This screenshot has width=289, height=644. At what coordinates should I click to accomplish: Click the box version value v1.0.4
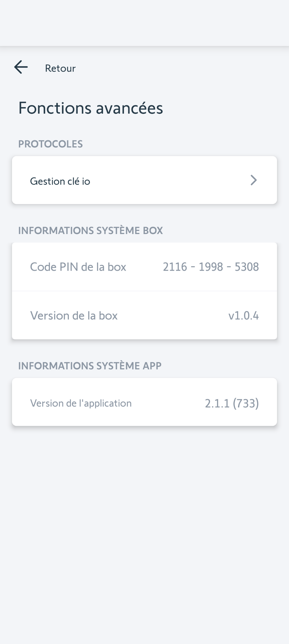tap(243, 316)
